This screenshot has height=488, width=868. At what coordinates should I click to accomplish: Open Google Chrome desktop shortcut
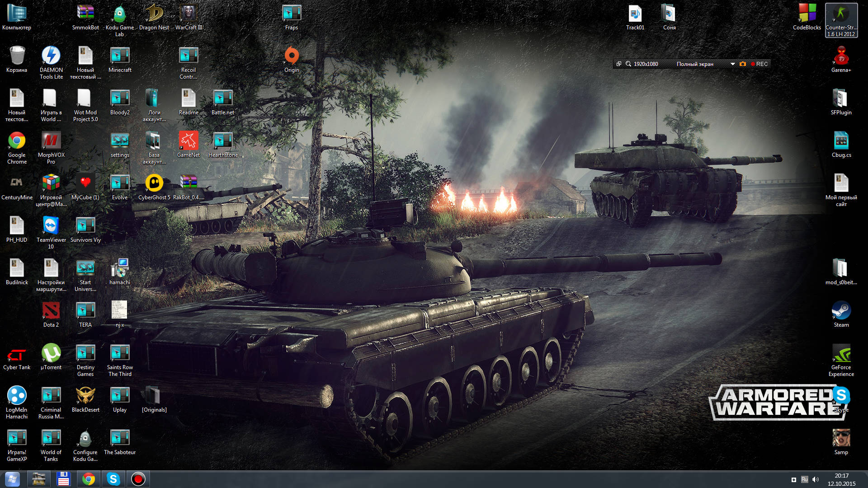pos(17,147)
